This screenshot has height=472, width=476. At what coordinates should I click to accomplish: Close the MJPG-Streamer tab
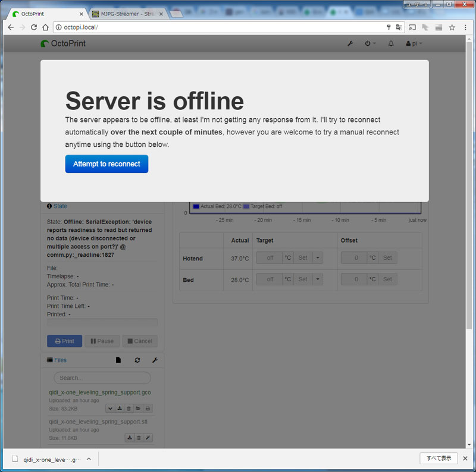pyautogui.click(x=161, y=14)
